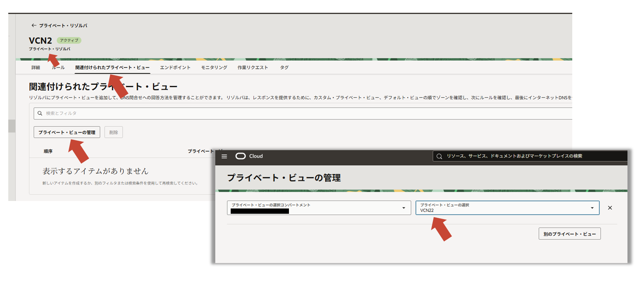Open the hamburger navigation menu in Cloud window
Image resolution: width=644 pixels, height=283 pixels.
click(224, 156)
